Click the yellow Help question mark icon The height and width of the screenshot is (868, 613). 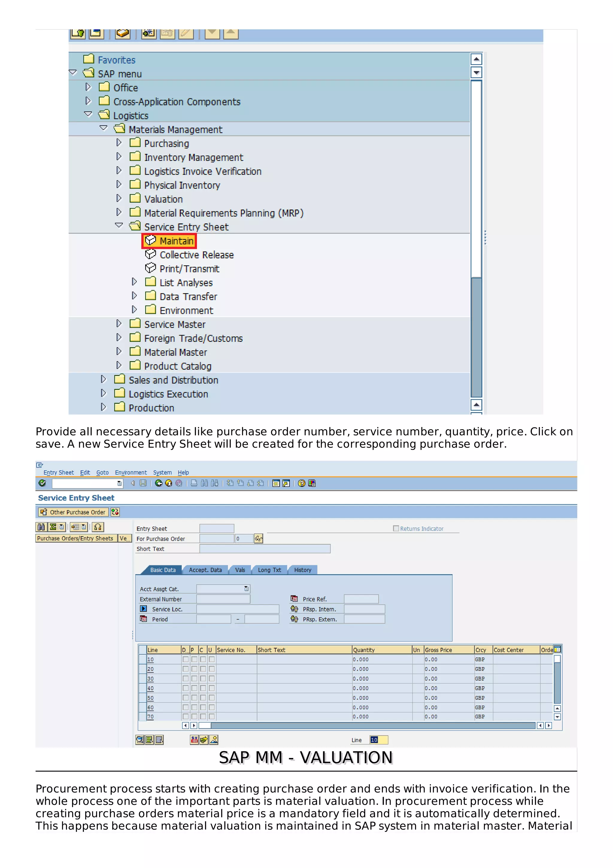click(x=301, y=483)
